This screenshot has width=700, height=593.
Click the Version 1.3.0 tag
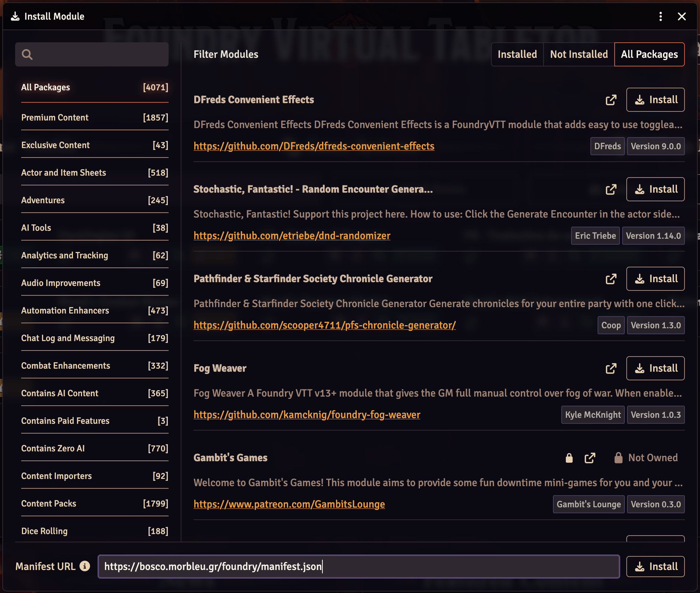[656, 325]
